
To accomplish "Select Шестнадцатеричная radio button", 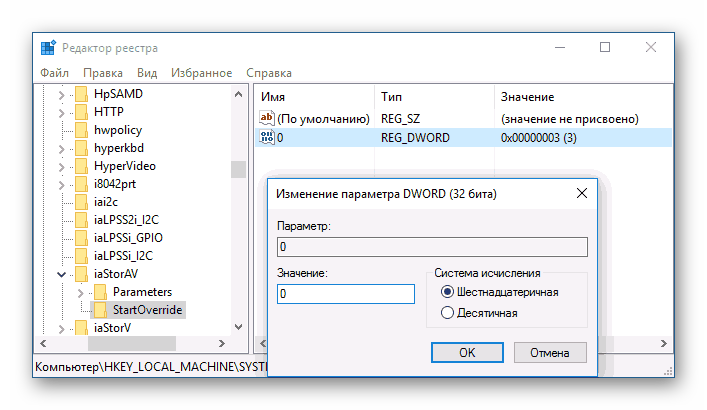I will coord(447,292).
